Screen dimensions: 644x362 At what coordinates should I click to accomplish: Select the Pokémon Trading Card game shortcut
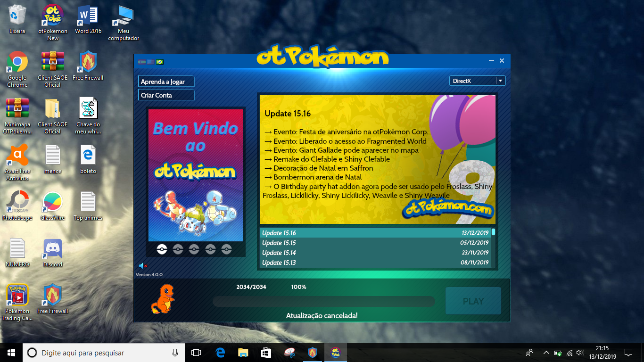17,303
